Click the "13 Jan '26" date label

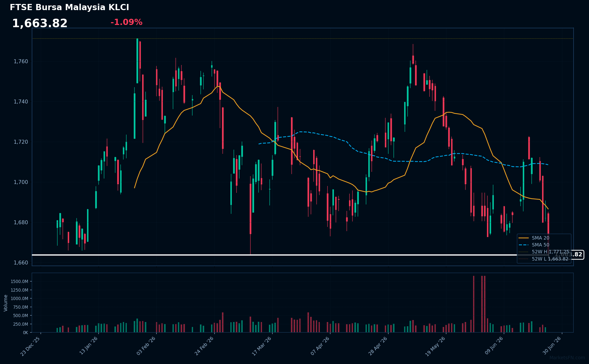click(89, 346)
